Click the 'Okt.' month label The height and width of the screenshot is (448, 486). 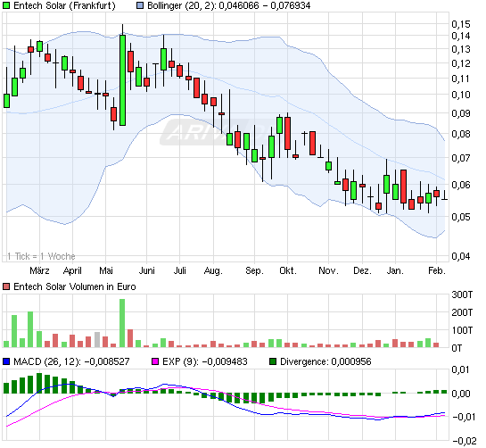[x=288, y=270]
